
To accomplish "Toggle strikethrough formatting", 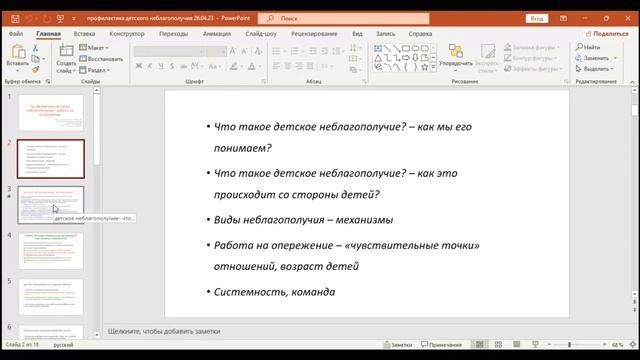I will (183, 66).
